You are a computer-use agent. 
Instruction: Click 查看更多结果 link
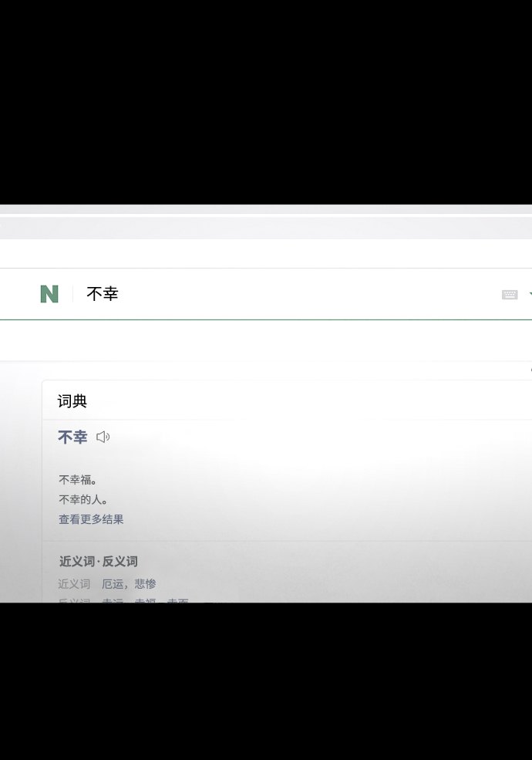point(91,519)
